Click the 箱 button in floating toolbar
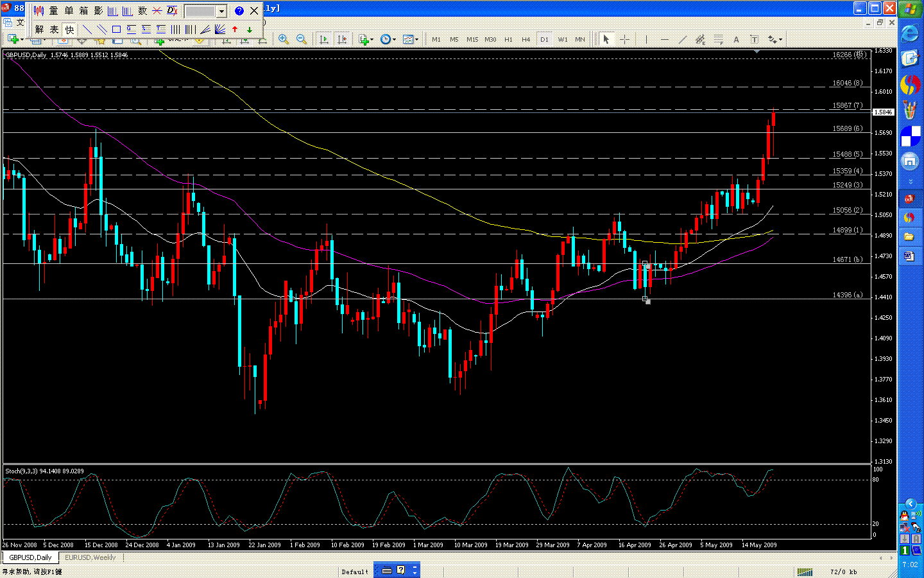Viewport: 924px width, 578px height. point(83,11)
